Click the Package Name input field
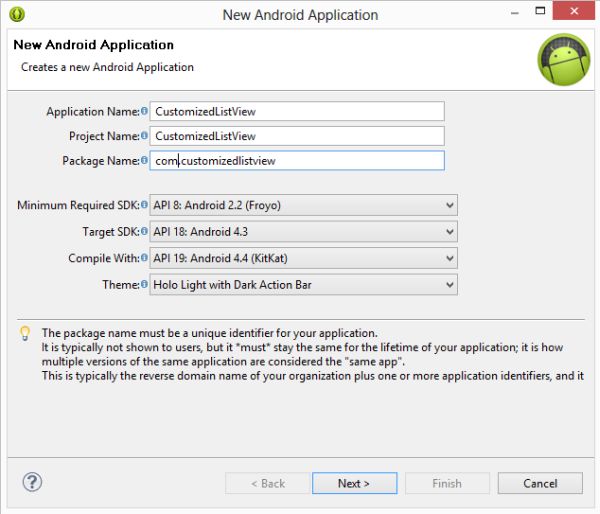Screen dimensions: 600x514 [x=297, y=160]
